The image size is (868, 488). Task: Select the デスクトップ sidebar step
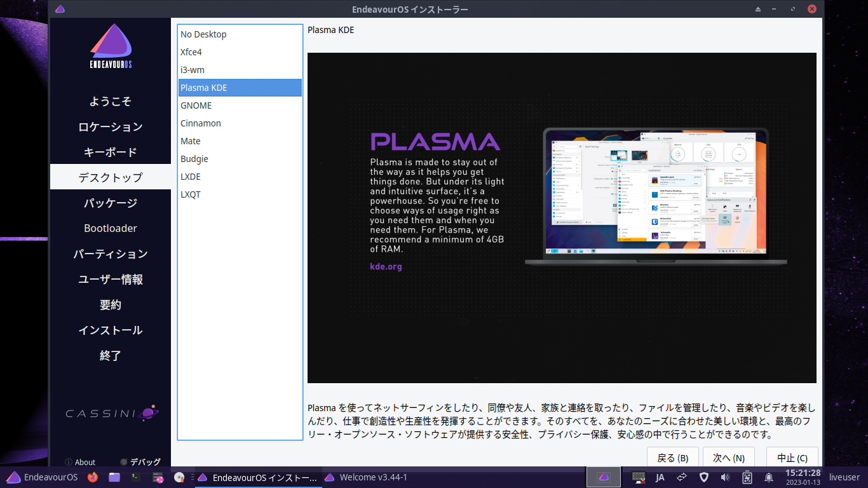pos(111,177)
